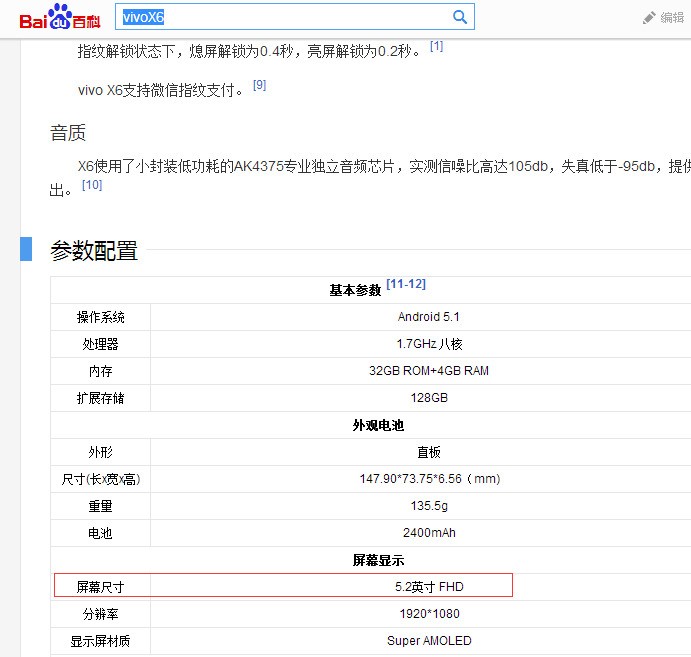This screenshot has height=657, width=691.
Task: Click the 5.2英寸 FHD value
Action: coord(429,586)
